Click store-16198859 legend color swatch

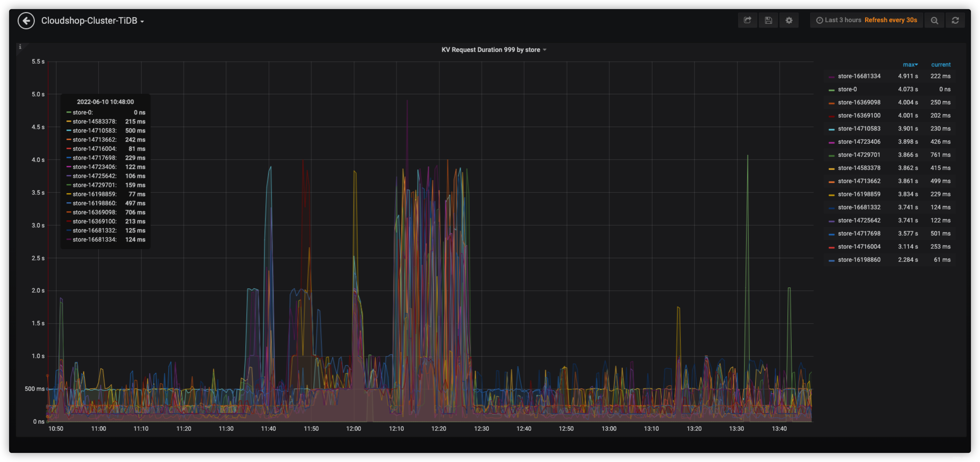click(x=832, y=195)
